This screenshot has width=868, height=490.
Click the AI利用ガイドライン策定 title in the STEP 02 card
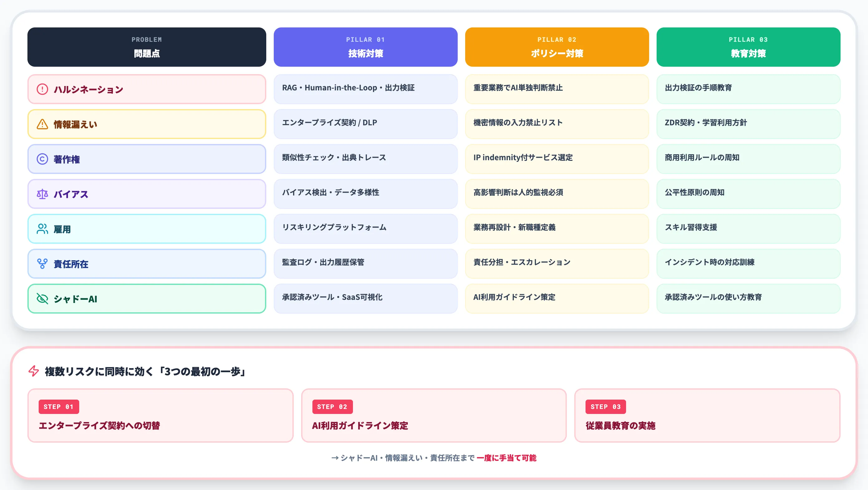point(360,426)
